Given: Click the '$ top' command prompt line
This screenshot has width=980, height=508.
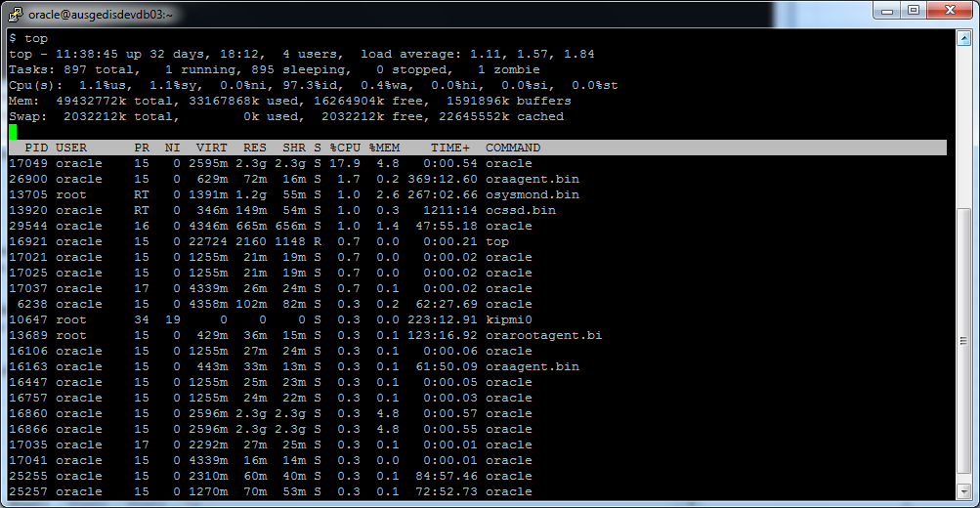Looking at the screenshot, I should pyautogui.click(x=28, y=39).
